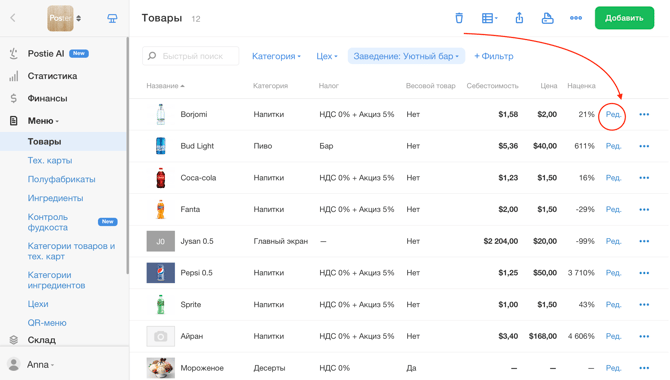
Task: Open QR-меню in the sidebar
Action: point(47,323)
